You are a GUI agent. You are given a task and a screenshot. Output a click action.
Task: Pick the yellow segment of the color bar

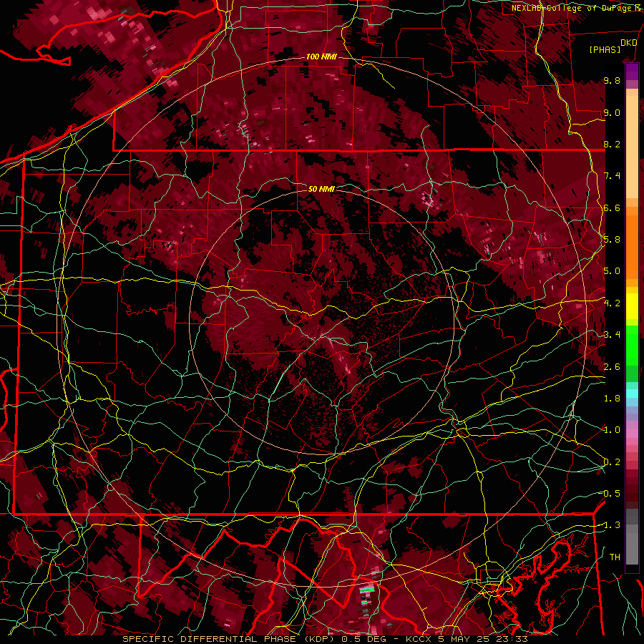point(632,306)
